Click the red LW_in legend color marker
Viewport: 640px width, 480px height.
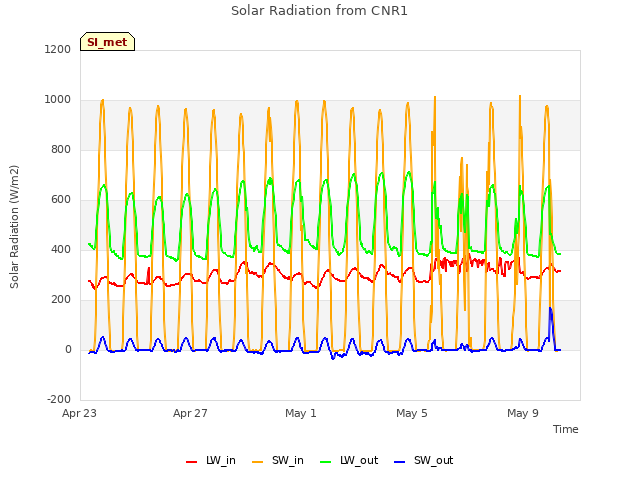pos(191,462)
